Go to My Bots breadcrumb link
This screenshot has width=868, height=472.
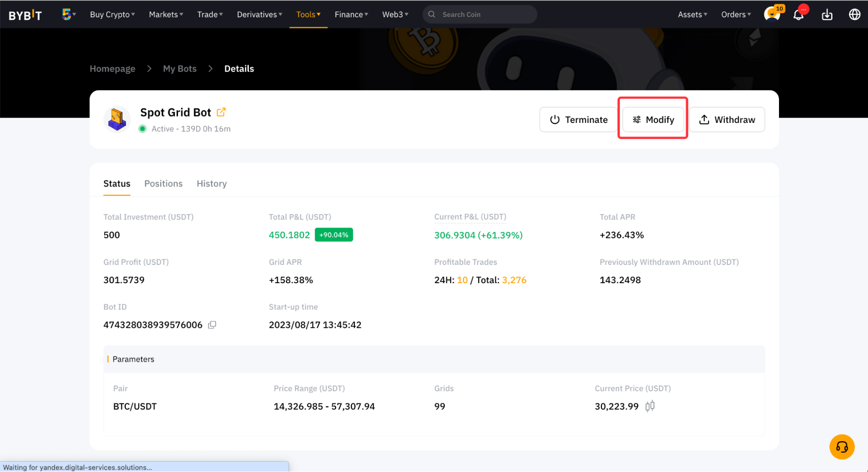point(179,69)
